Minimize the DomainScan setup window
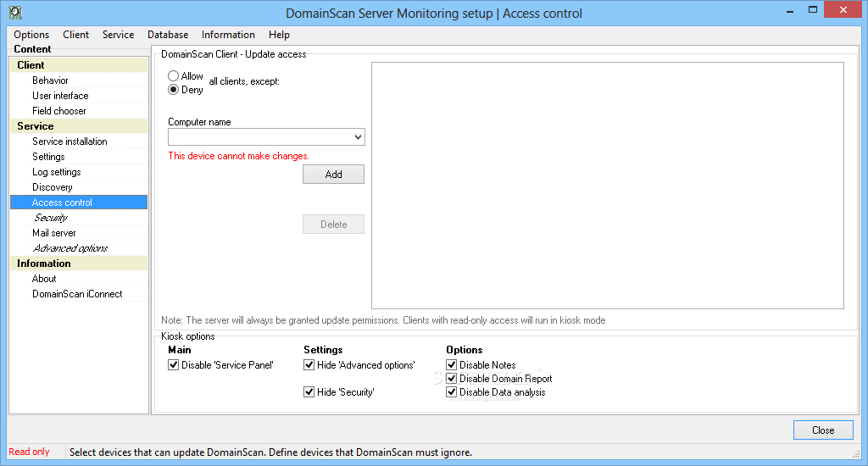 click(790, 10)
